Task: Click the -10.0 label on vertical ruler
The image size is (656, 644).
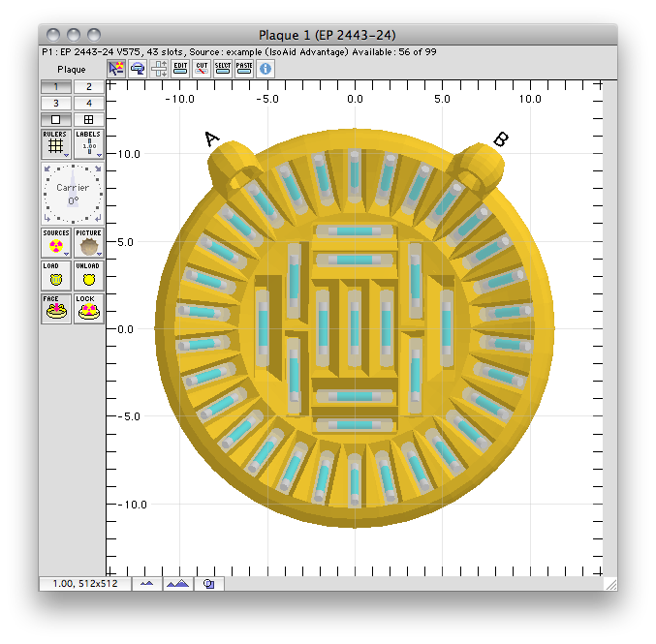Action: click(133, 505)
